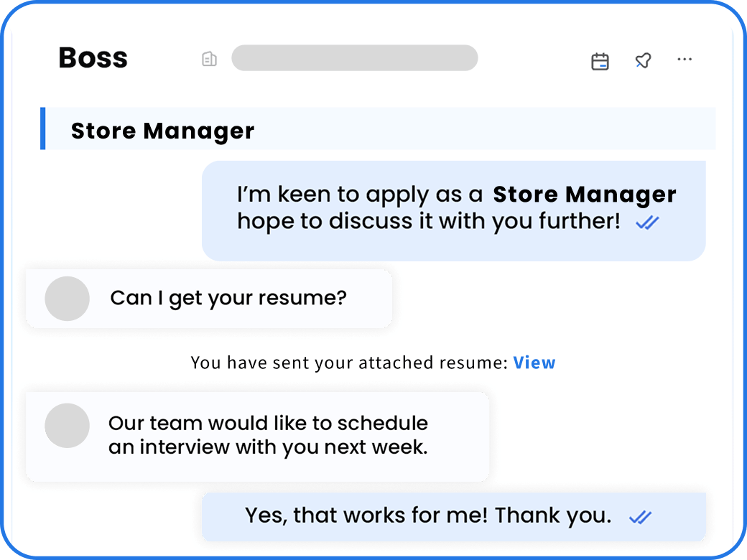The image size is (747, 560).
Task: Open the three-dot more options menu
Action: (685, 60)
